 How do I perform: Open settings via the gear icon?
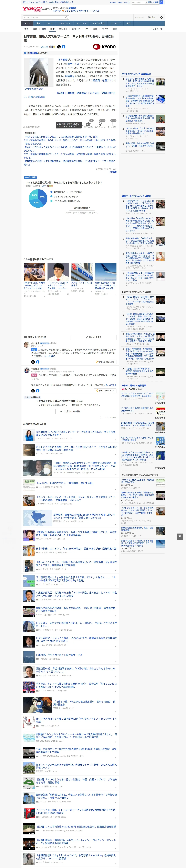(x=161, y=18)
